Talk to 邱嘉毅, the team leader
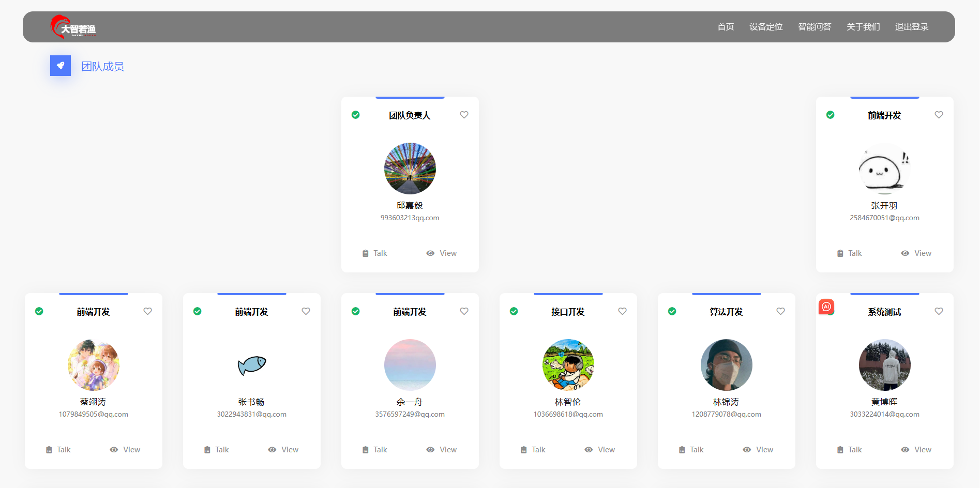This screenshot has height=488, width=980. pos(375,253)
